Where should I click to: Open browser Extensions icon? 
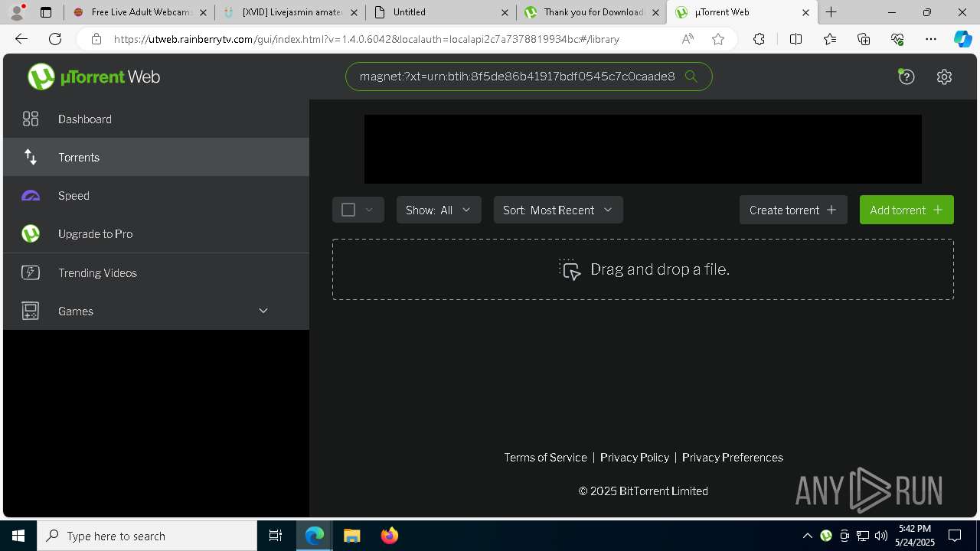click(x=759, y=39)
